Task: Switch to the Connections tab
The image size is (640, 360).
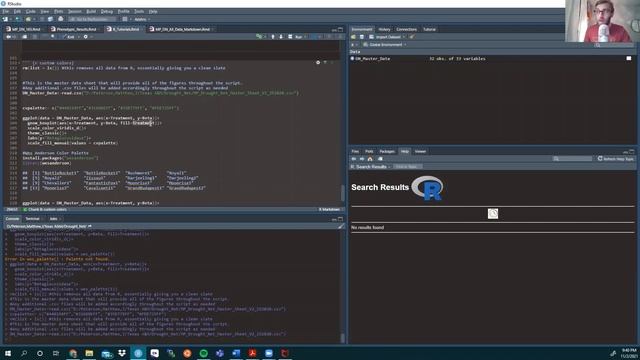Action: [x=407, y=29]
